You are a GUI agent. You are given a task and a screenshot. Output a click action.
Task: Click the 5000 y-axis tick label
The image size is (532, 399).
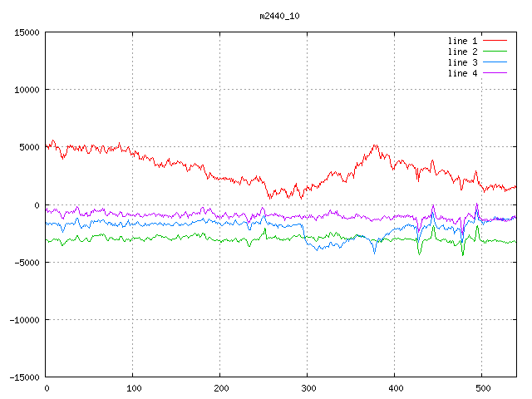coord(29,147)
